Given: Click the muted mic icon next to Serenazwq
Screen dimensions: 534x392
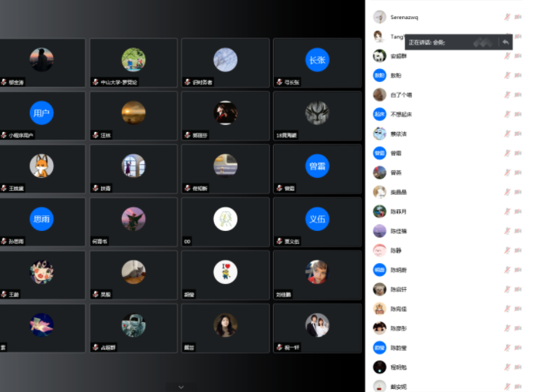Looking at the screenshot, I should tap(507, 17).
